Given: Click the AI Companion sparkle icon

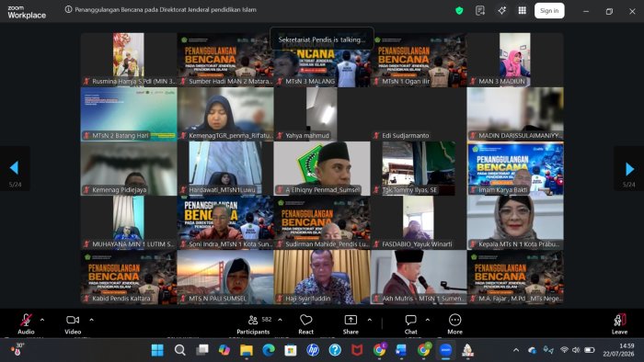Looking at the screenshot, I should pyautogui.click(x=501, y=11).
